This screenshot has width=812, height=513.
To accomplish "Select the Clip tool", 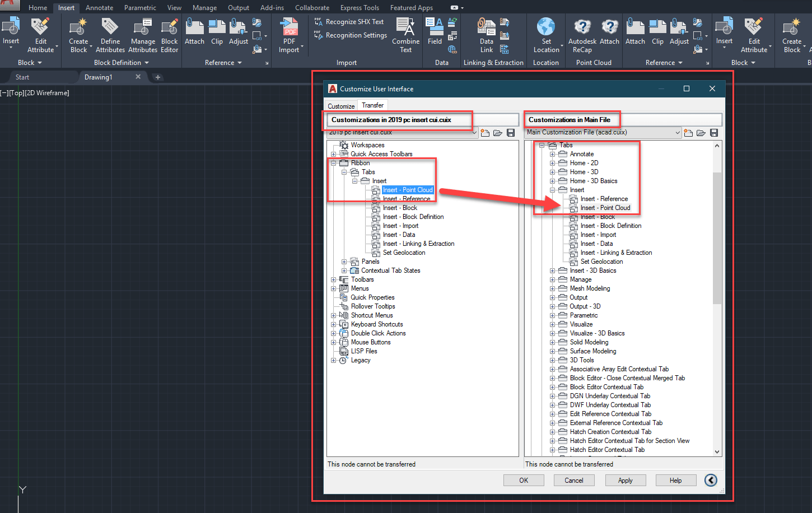I will pyautogui.click(x=217, y=31).
